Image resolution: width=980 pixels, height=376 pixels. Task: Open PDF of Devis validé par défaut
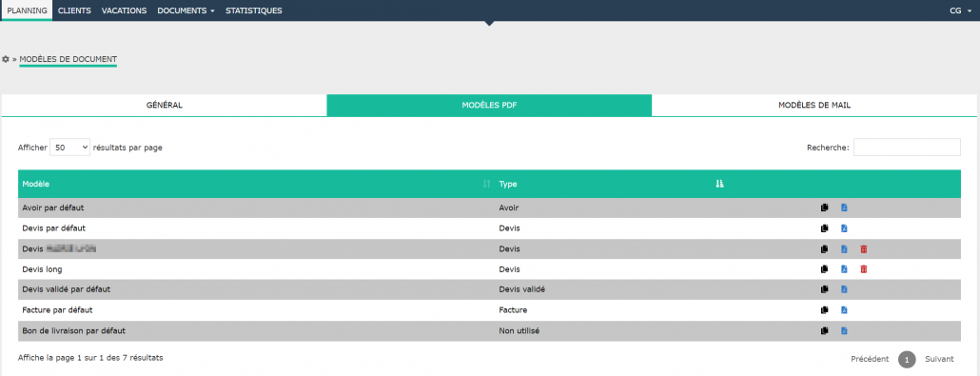click(844, 289)
